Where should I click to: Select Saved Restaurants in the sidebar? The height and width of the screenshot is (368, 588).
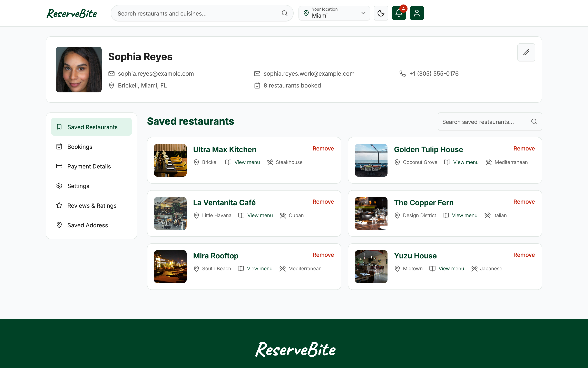pos(91,127)
